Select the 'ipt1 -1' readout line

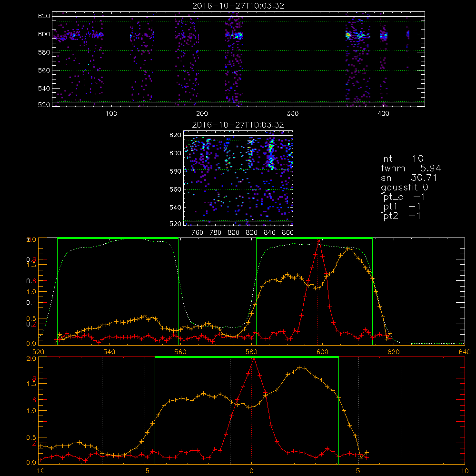[400, 207]
